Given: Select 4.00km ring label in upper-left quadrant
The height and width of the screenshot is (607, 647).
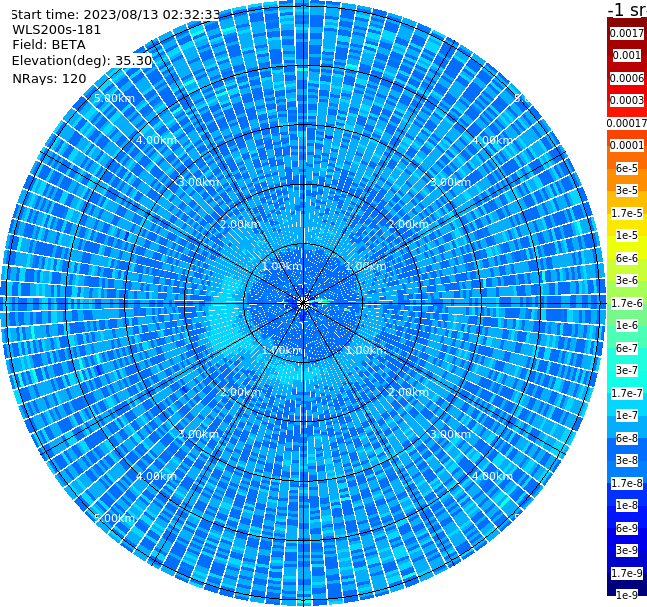Looking at the screenshot, I should (156, 140).
